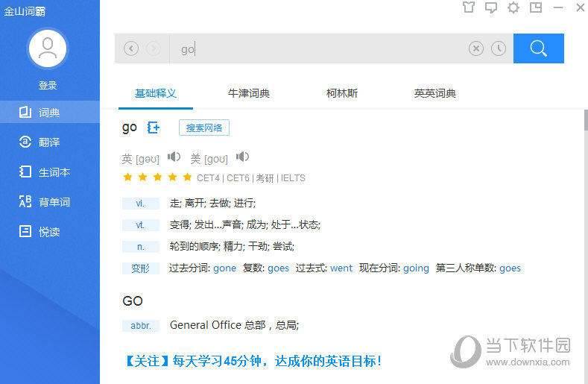Open the feedback speech bubble icon
Screen dimensions: 588x384
[x=491, y=7]
